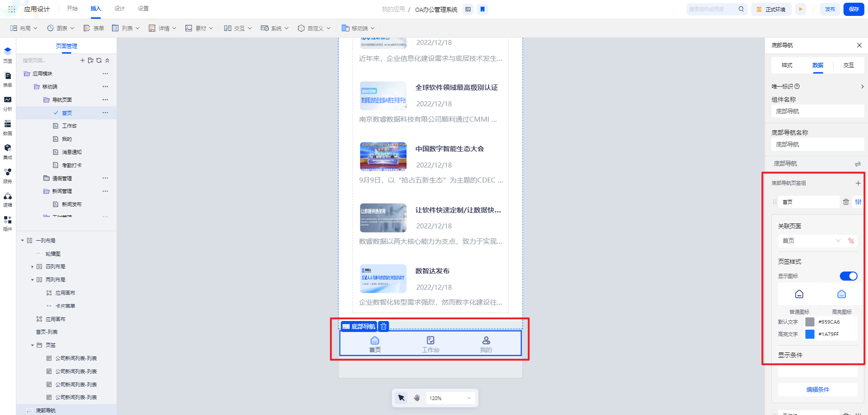This screenshot has height=415, width=868.
Task: Click the 编辑条件 edit condition button
Action: (x=818, y=390)
